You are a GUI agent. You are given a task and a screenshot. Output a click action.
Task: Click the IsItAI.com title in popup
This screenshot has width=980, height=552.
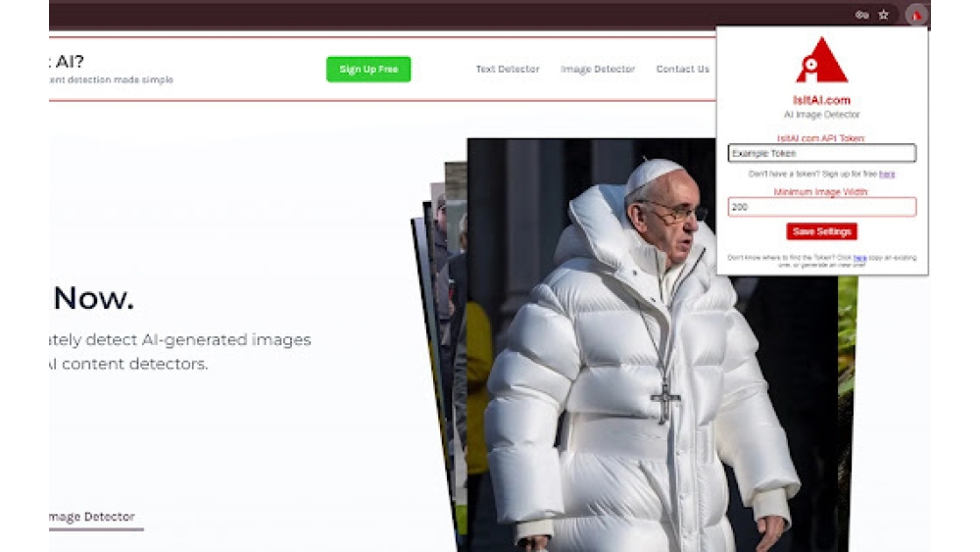821,100
